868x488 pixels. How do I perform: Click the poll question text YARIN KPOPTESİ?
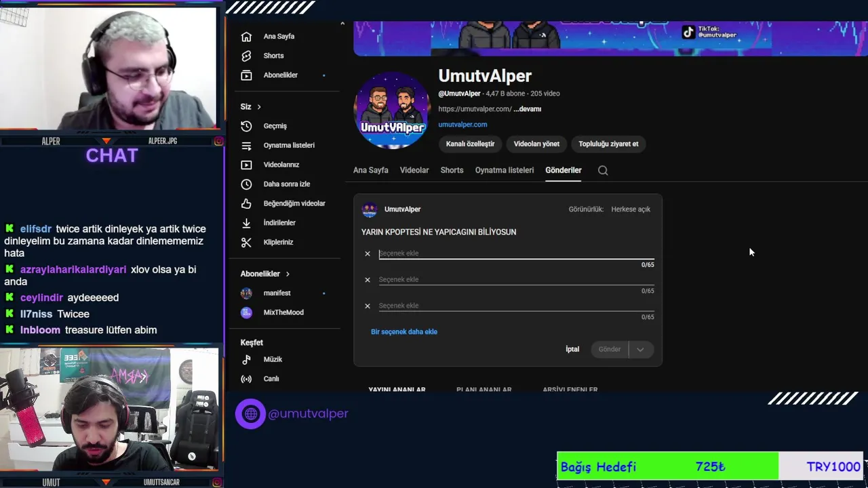pos(439,232)
